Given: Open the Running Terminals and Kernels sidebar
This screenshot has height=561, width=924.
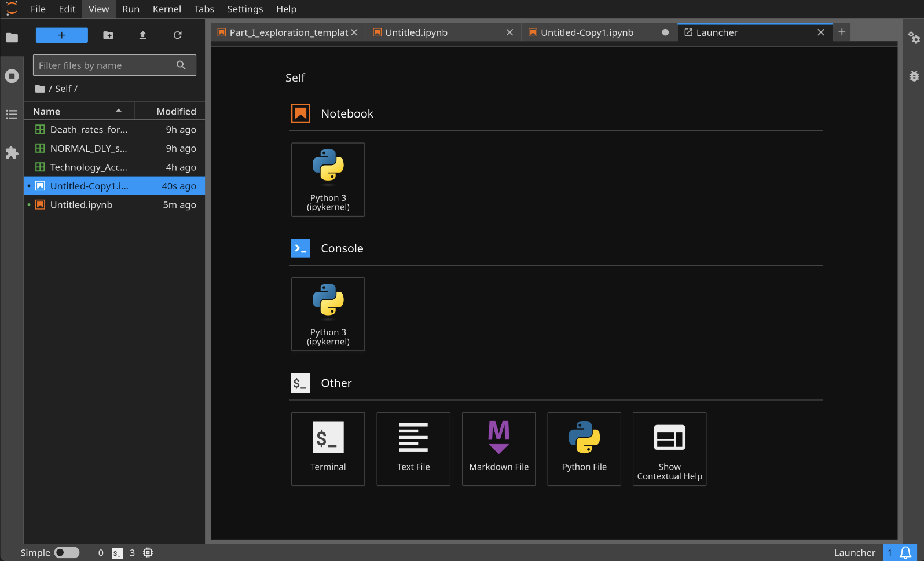Looking at the screenshot, I should (x=12, y=76).
